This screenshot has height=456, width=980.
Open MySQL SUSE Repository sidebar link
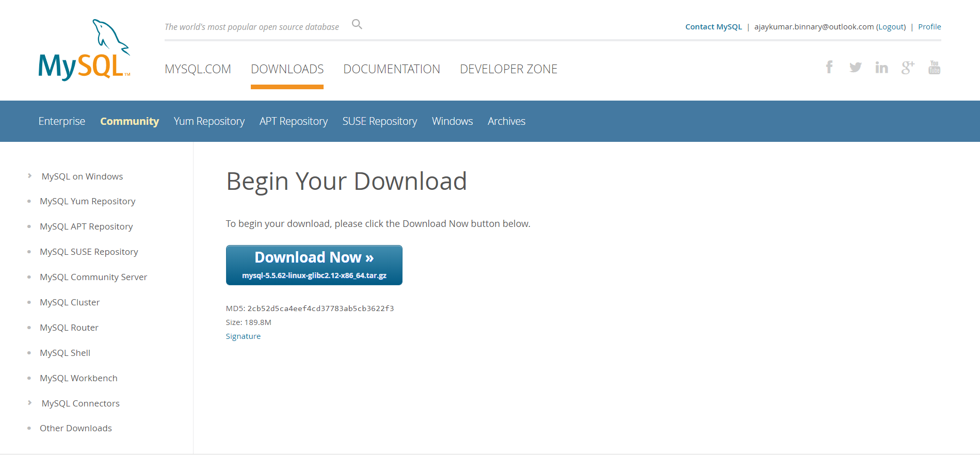[89, 252]
